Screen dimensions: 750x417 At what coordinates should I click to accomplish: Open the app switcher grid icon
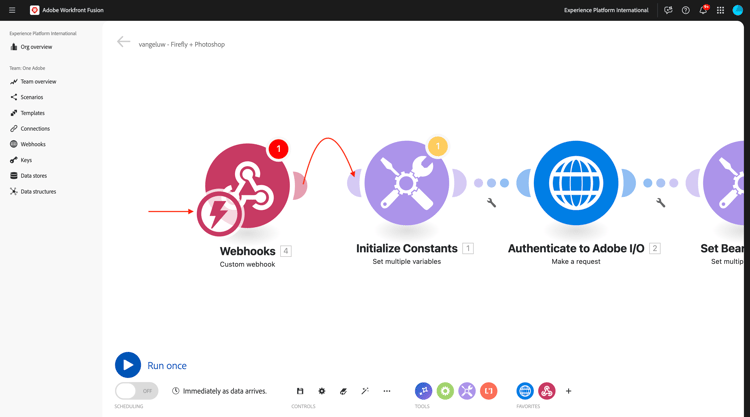tap(720, 10)
